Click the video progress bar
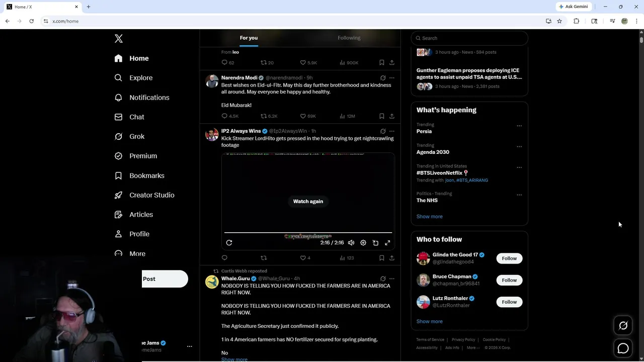 pos(308,233)
